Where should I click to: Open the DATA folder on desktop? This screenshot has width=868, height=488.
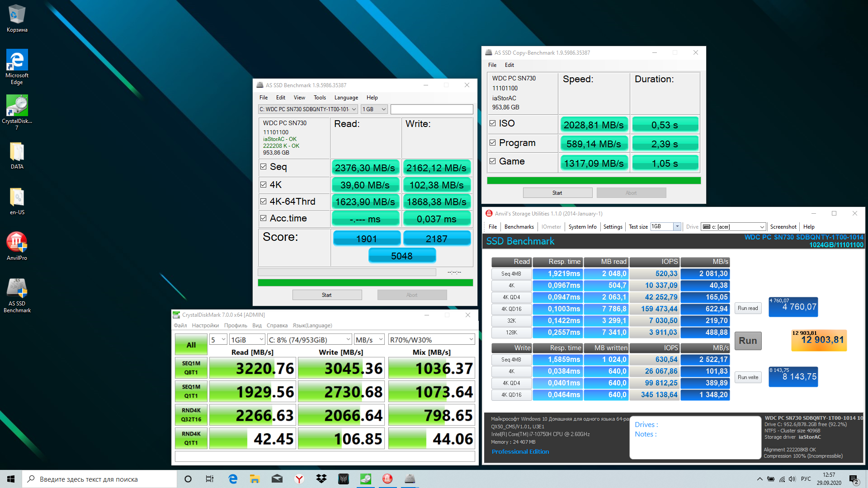tap(17, 156)
